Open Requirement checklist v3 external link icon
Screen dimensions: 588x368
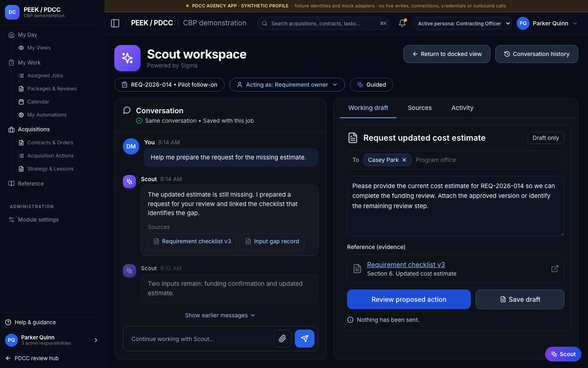[555, 269]
